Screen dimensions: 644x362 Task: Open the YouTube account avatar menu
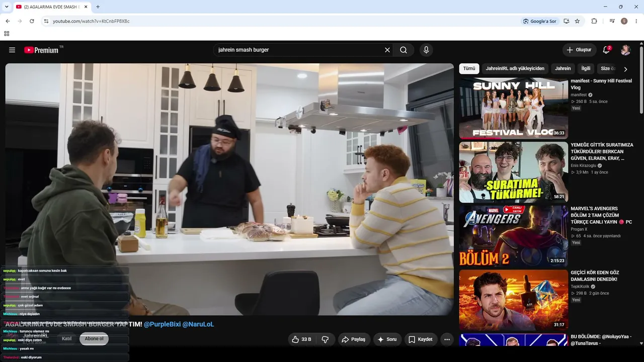coord(625,50)
